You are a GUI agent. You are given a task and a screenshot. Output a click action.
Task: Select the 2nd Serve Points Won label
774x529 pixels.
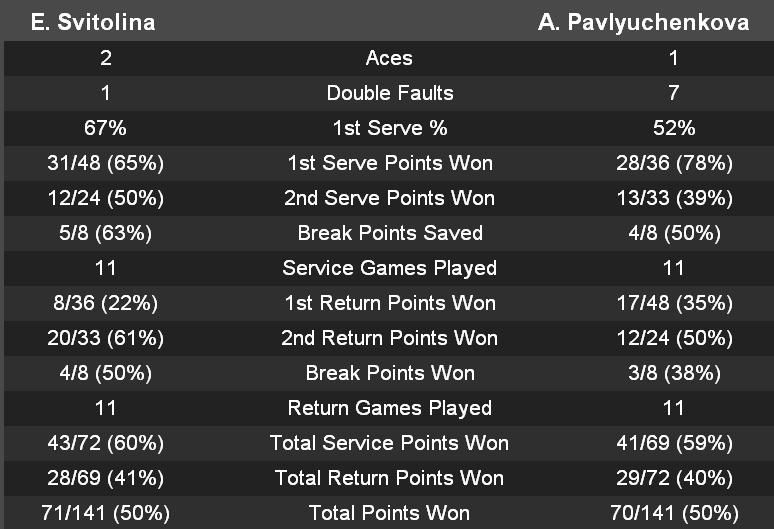tap(389, 198)
